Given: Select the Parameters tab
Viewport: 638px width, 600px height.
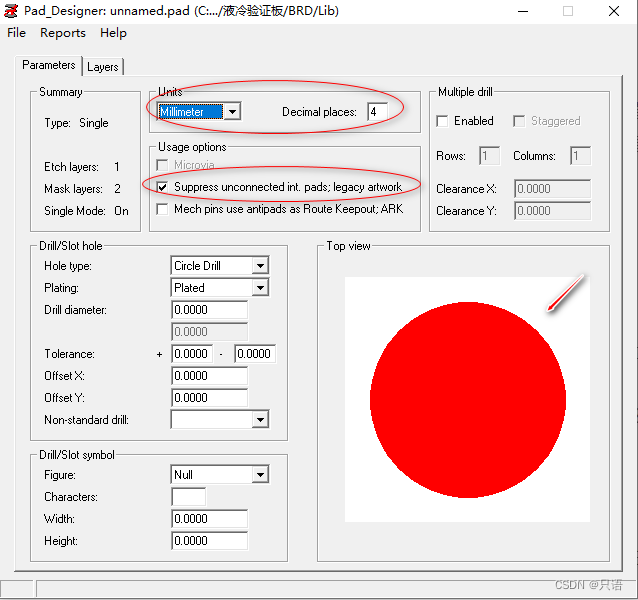Looking at the screenshot, I should pyautogui.click(x=49, y=65).
